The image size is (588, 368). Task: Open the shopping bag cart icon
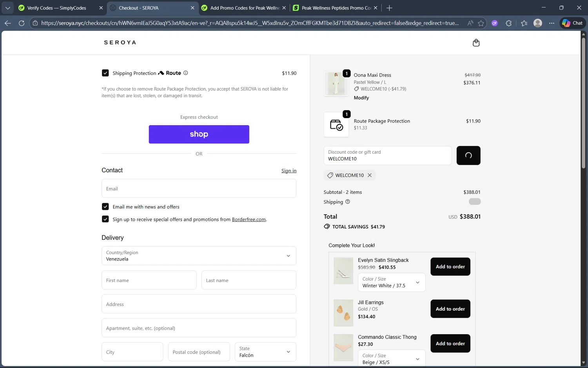pyautogui.click(x=476, y=42)
